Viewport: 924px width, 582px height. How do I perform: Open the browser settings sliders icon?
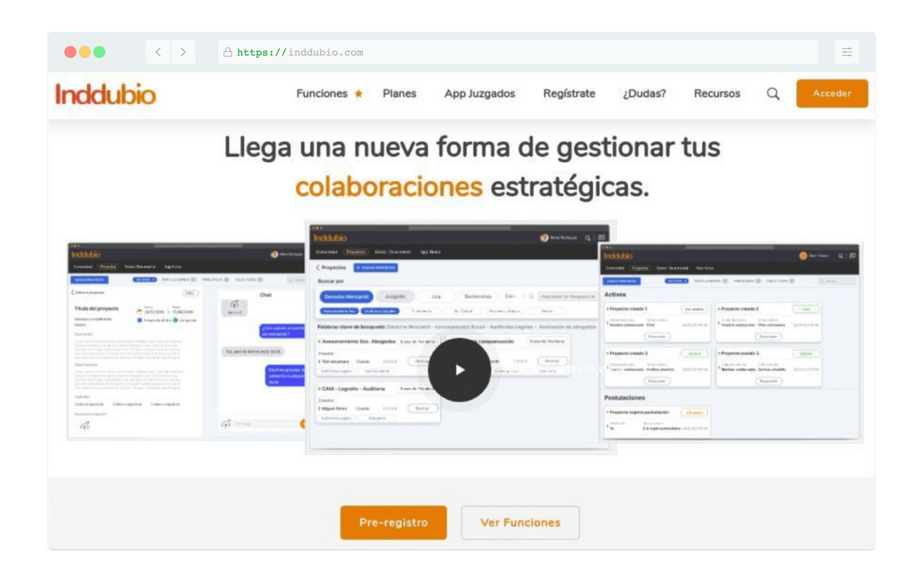847,52
